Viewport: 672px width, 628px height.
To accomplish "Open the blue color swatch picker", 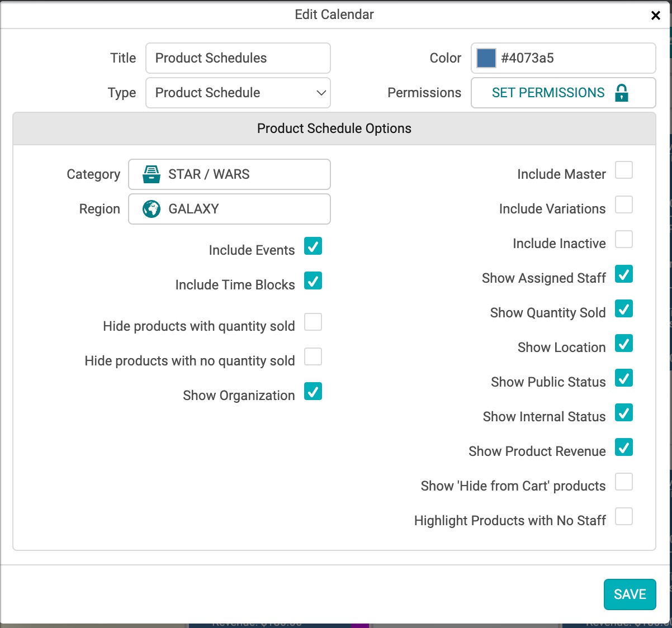I will click(x=486, y=58).
